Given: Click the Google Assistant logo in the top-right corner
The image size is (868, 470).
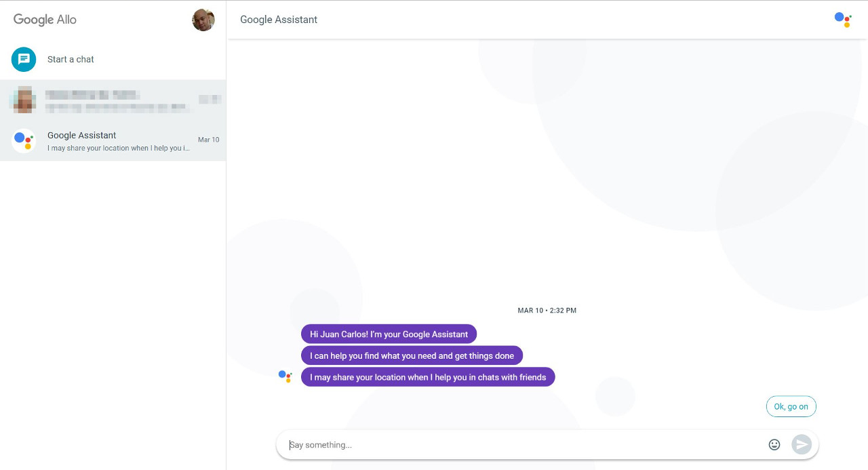Looking at the screenshot, I should (x=842, y=20).
